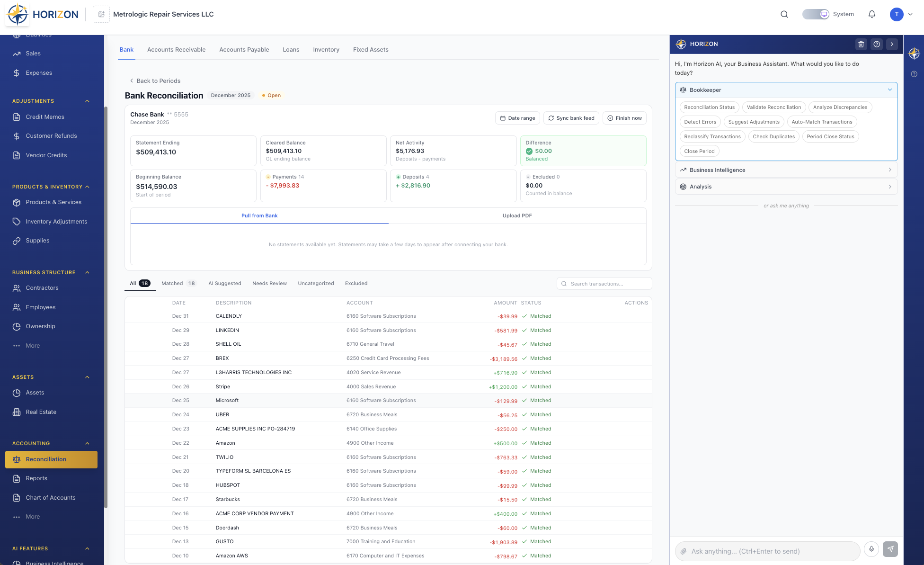
Task: Select the Matched transactions filter tab
Action: click(173, 283)
